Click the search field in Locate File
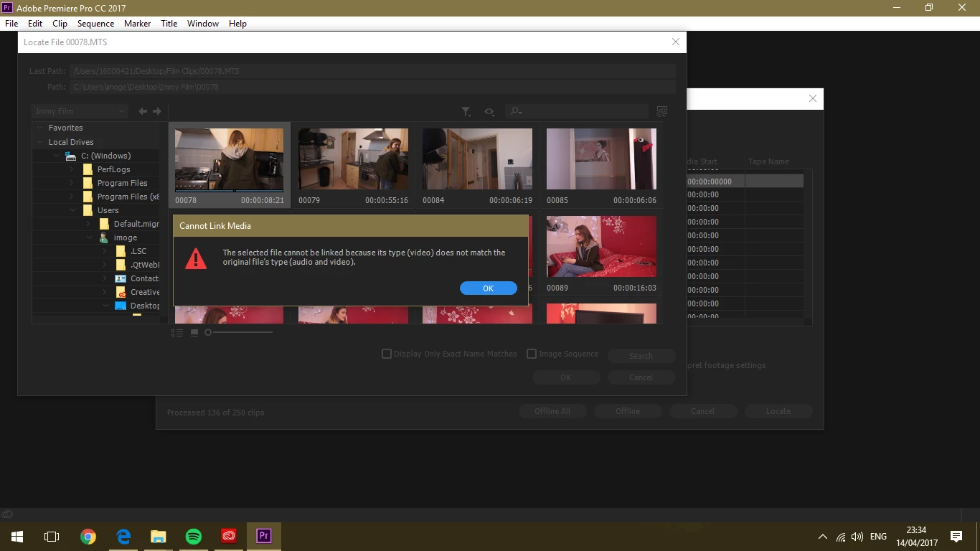Viewport: 980px width, 551px height. 576,111
